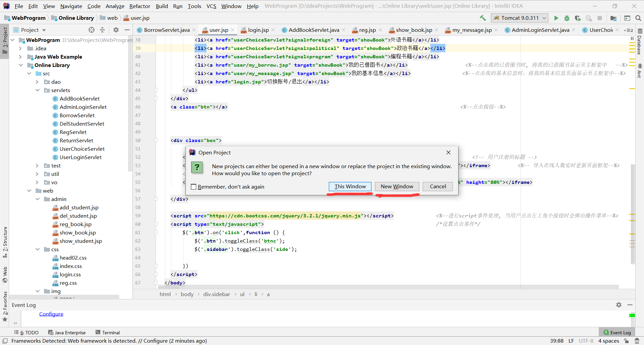
Task: Open Event Log settings gear
Action: pyautogui.click(x=619, y=305)
